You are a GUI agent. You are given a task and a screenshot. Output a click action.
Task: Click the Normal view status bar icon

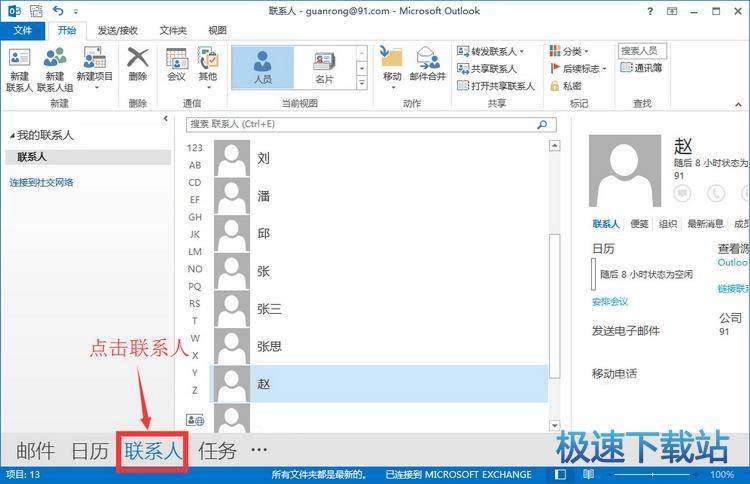560,474
